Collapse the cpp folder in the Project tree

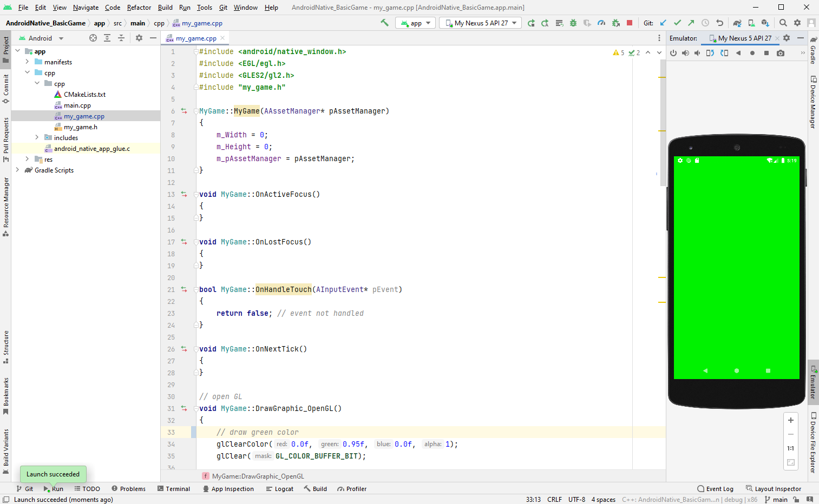pos(28,72)
